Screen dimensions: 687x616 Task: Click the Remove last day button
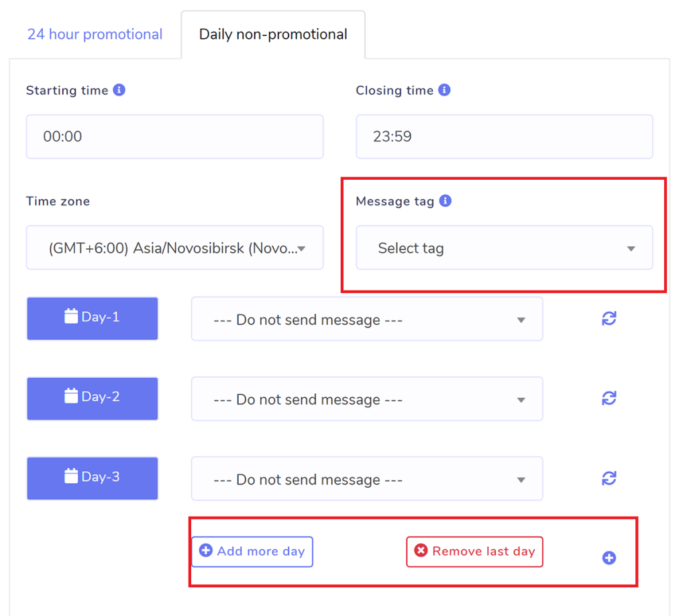[x=474, y=551]
